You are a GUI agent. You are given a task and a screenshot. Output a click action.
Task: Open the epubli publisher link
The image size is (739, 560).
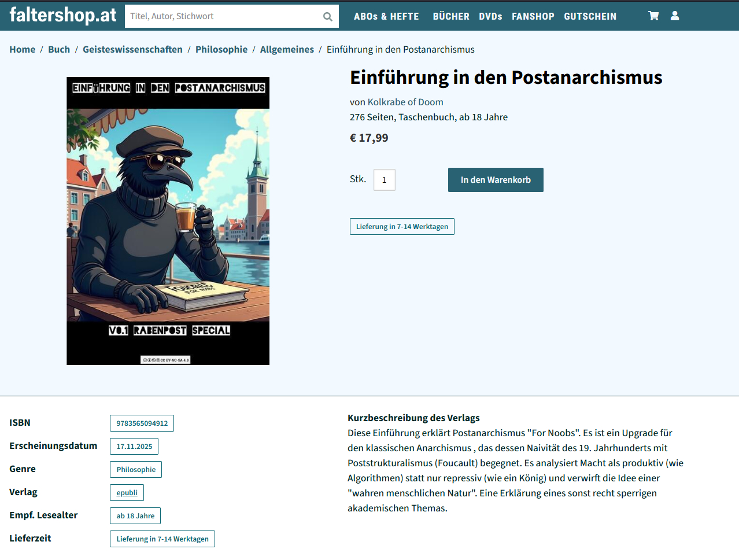pos(127,493)
